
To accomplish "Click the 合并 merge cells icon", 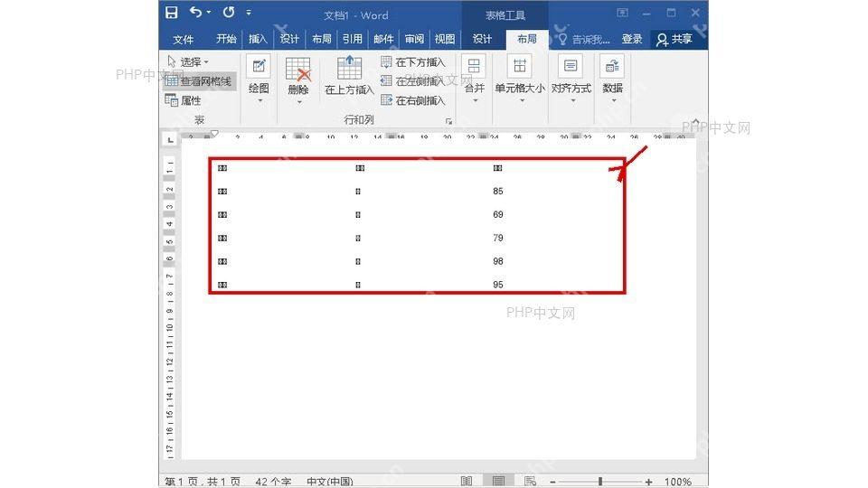I will pos(474,66).
